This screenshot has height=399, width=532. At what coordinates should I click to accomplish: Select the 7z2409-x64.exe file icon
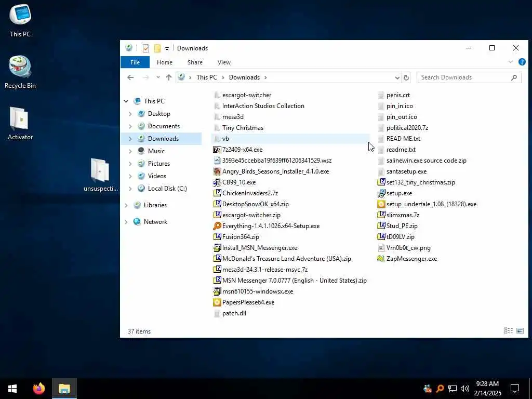click(x=217, y=150)
